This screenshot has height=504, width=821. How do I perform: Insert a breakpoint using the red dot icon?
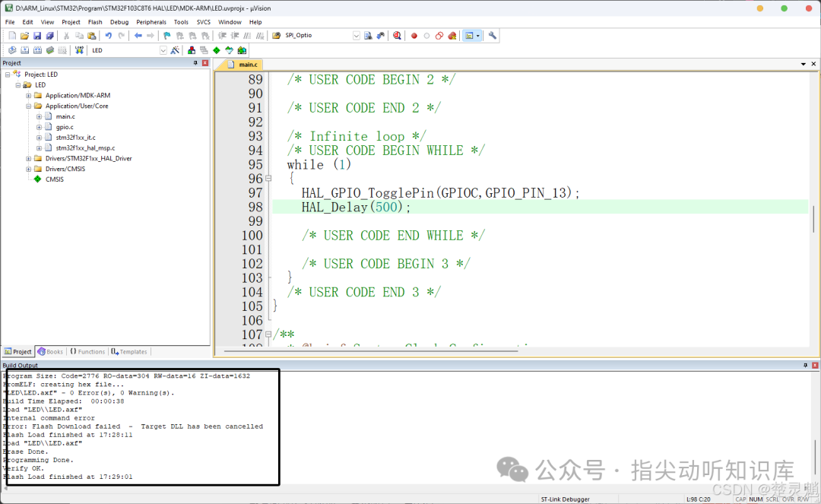click(x=414, y=36)
